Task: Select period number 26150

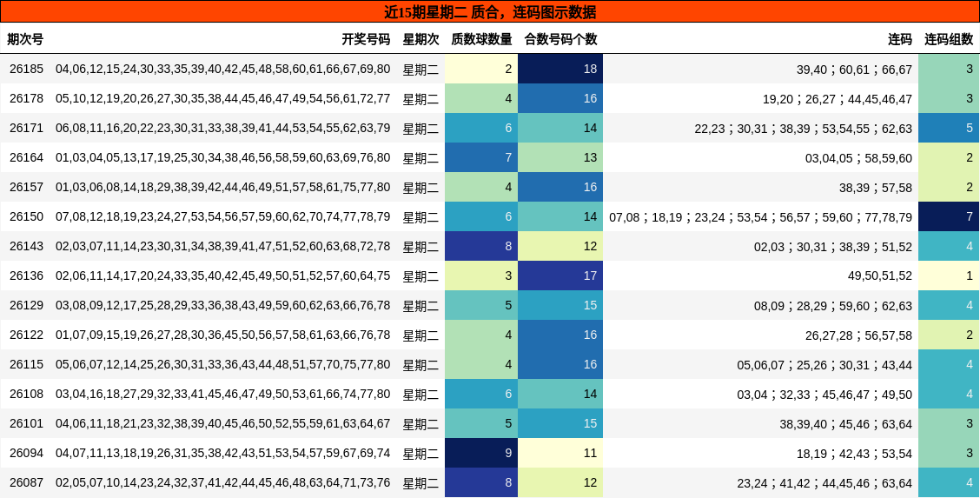Action: click(26, 216)
